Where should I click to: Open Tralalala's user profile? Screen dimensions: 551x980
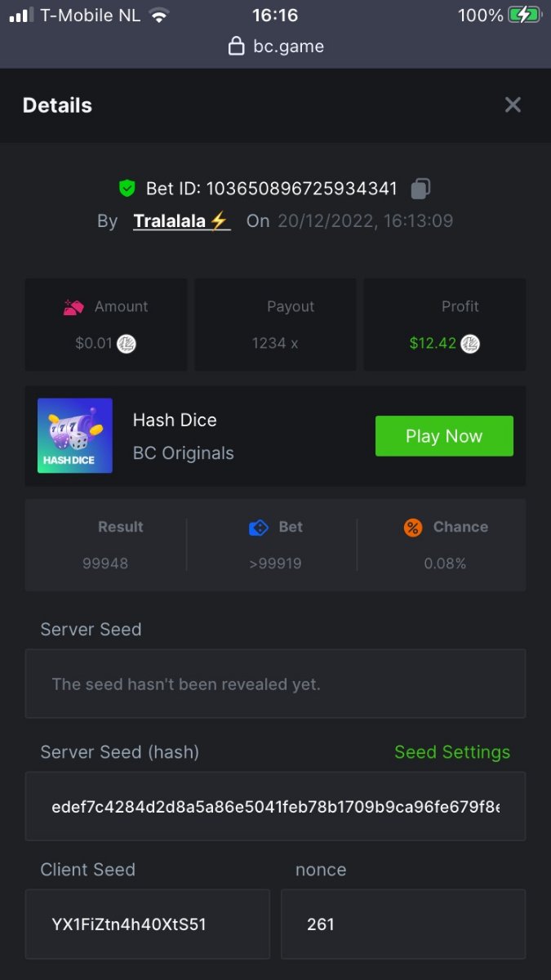click(x=181, y=220)
